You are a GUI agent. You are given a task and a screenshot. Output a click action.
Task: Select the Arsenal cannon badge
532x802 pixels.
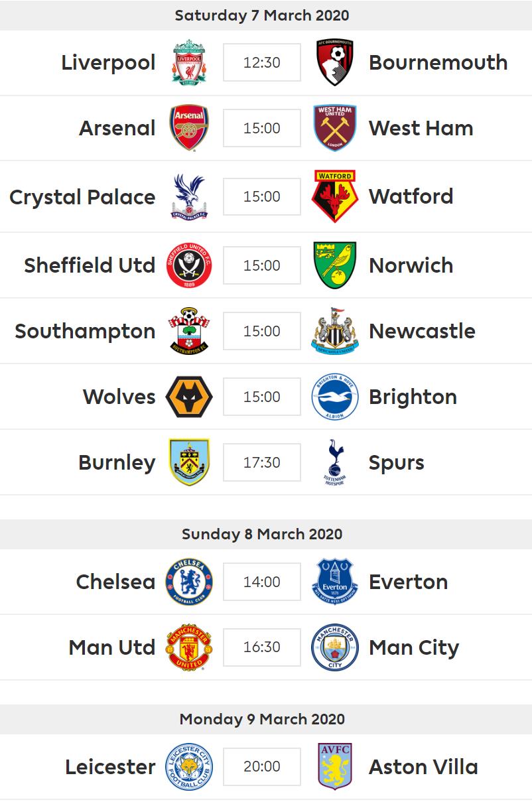coord(189,128)
